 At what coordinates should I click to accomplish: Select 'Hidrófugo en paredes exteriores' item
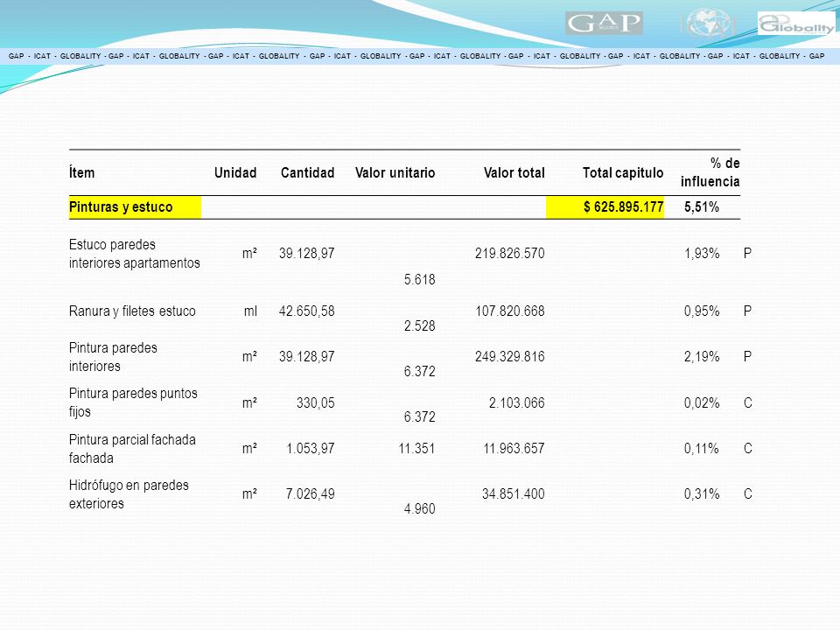point(129,493)
